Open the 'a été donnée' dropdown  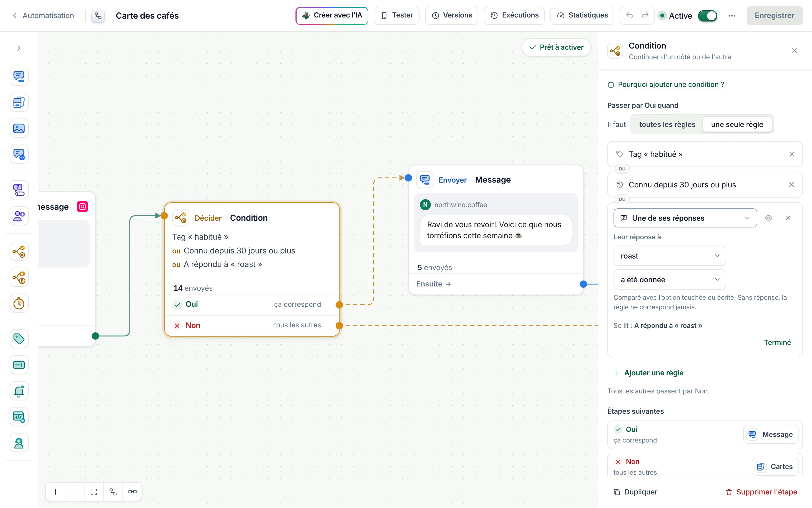tap(669, 279)
